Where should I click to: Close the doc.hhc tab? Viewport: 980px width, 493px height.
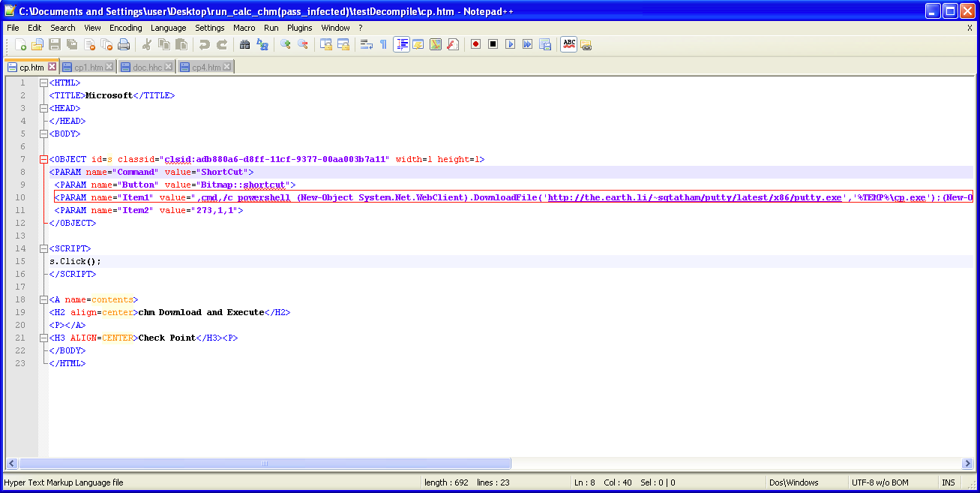169,67
